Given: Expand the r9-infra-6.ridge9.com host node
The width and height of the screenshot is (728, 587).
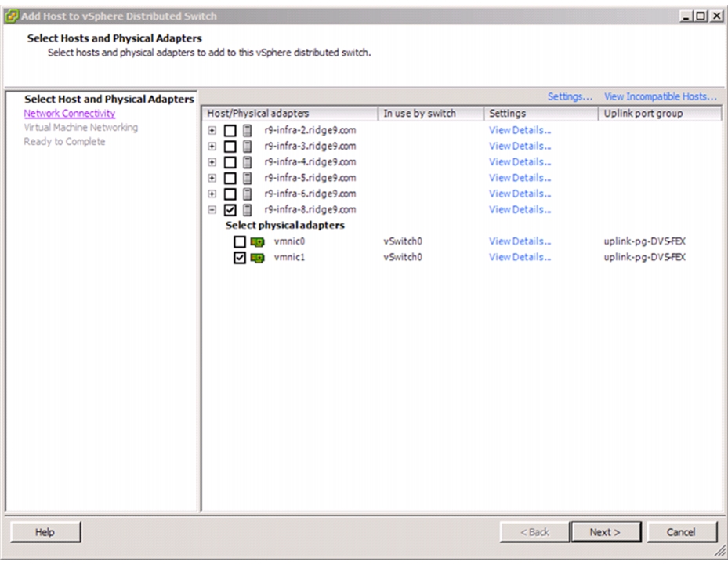Looking at the screenshot, I should coord(212,194).
